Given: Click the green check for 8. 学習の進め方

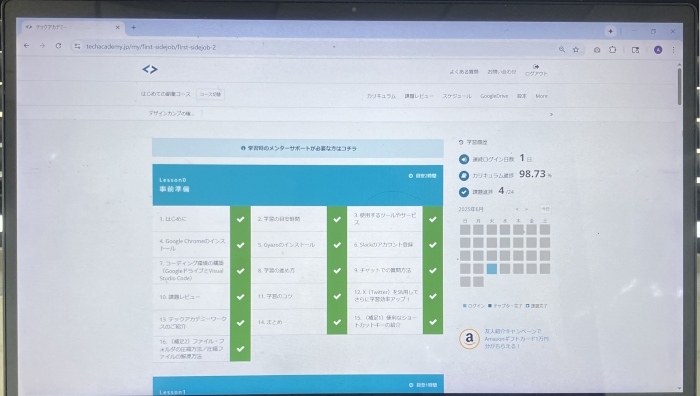Looking at the screenshot, I should pos(337,271).
